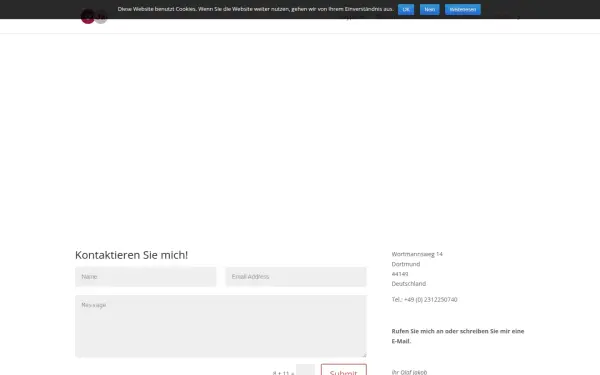Click the phone number +49 (0) 2312250740

(430, 300)
